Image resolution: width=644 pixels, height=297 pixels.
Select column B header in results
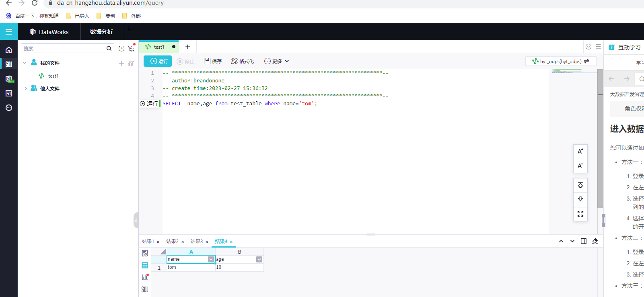point(239,252)
